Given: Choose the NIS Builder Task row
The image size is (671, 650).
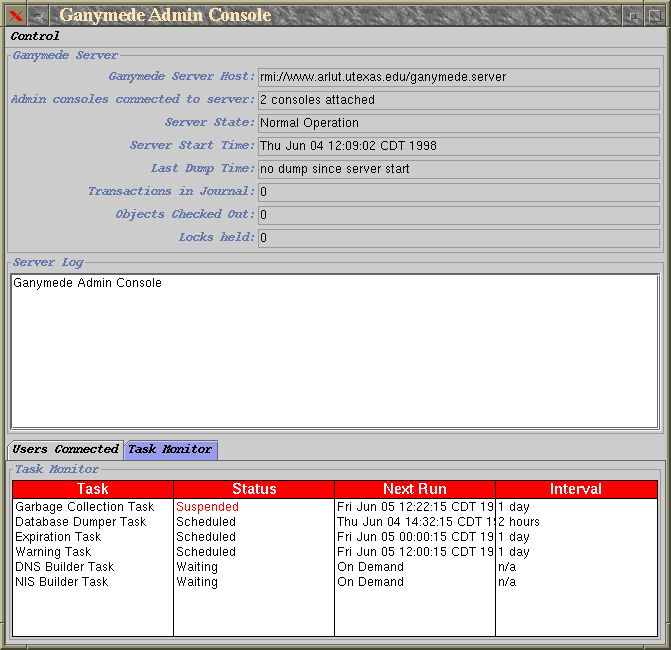Looking at the screenshot, I should (62, 582).
